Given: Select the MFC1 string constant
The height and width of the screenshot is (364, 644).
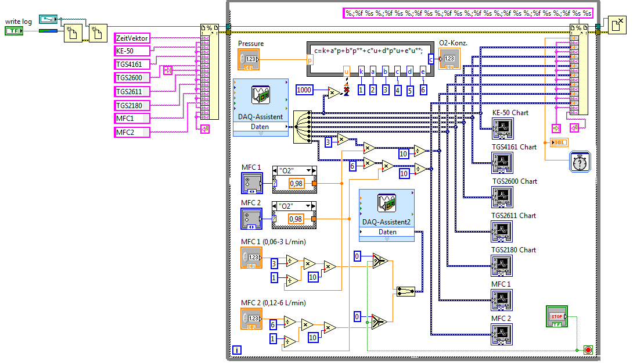Looking at the screenshot, I should click(132, 119).
